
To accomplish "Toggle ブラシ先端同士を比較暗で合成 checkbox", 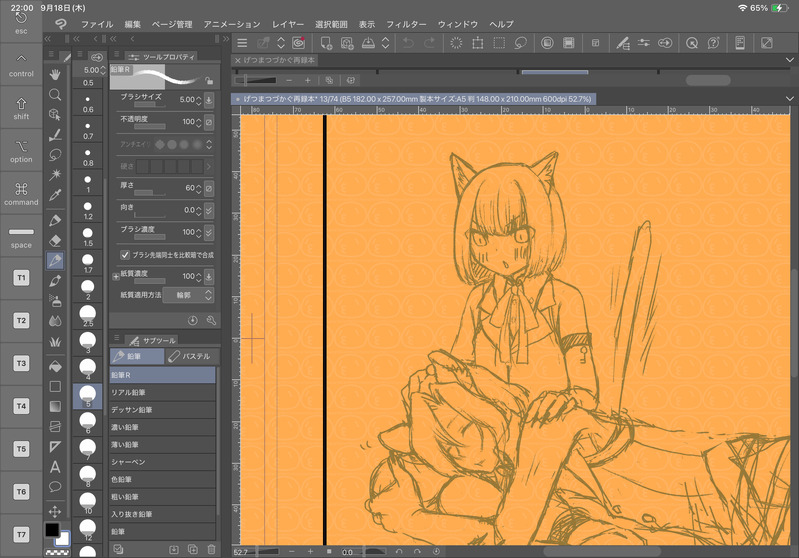I will click(x=125, y=254).
